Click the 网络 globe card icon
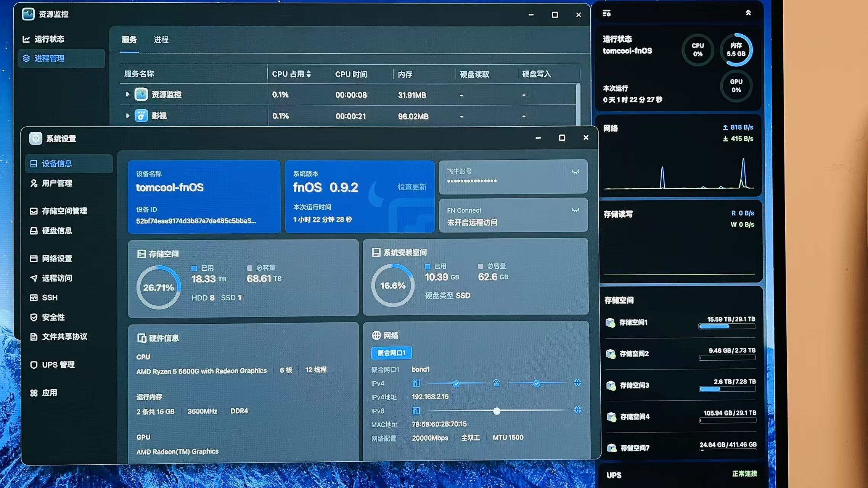This screenshot has width=868, height=488. pyautogui.click(x=376, y=335)
